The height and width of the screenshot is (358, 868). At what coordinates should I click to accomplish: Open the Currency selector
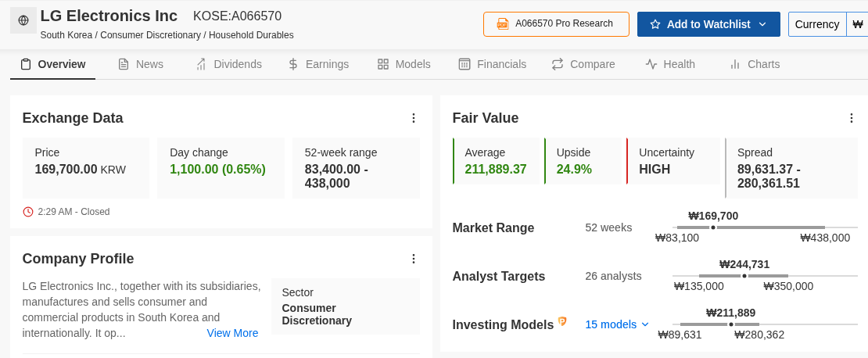[817, 24]
